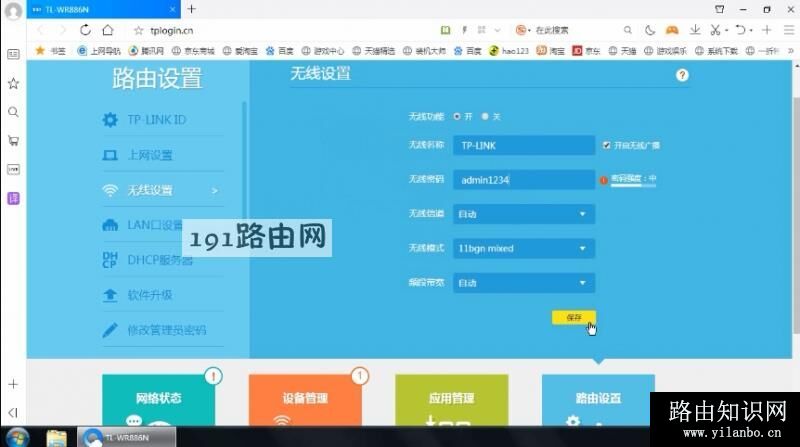Open the 应用管理 tile

click(452, 400)
